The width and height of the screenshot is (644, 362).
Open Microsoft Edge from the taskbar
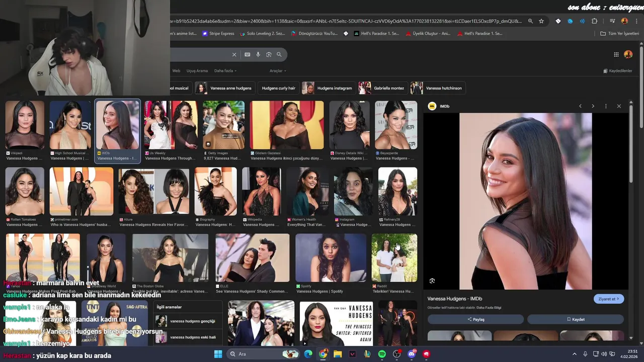(x=308, y=354)
